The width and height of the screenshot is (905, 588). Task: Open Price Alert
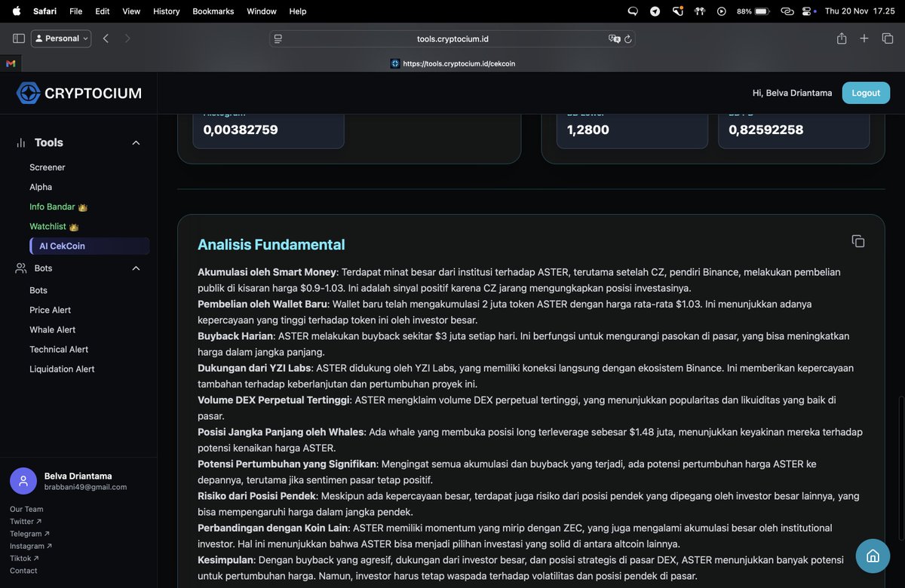(51, 310)
